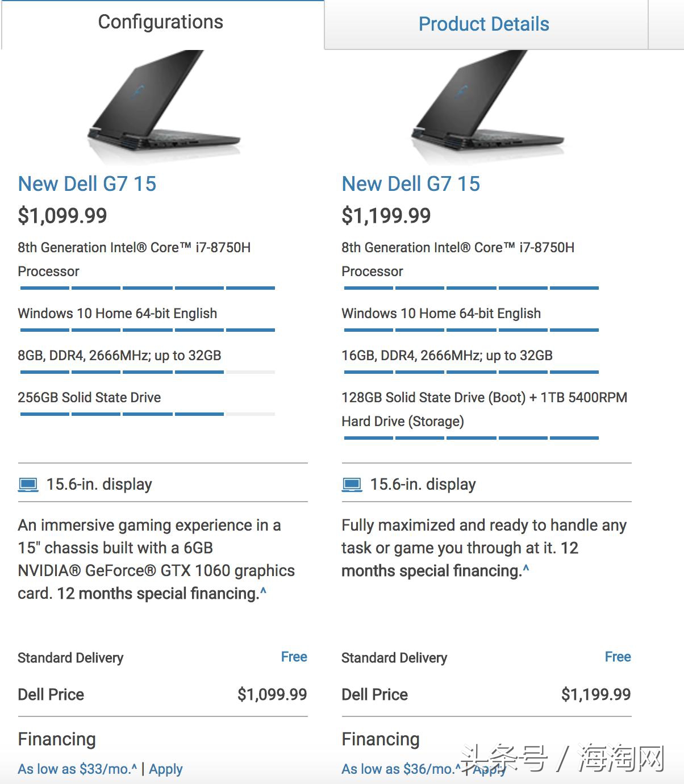Screen dimensions: 684x784
Task: Click Free delivery link above the $1,199.99 Dell Price
Action: tap(618, 657)
